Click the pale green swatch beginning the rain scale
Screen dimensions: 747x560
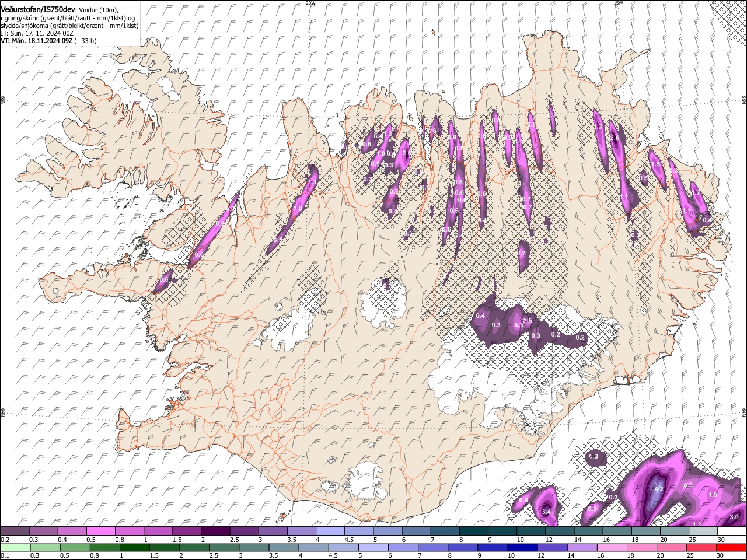(15, 548)
